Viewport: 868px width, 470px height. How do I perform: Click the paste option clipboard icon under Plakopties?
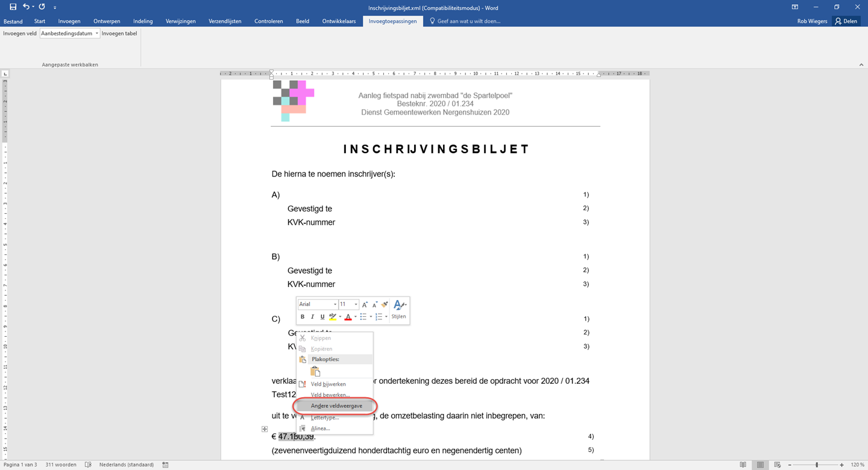point(315,372)
